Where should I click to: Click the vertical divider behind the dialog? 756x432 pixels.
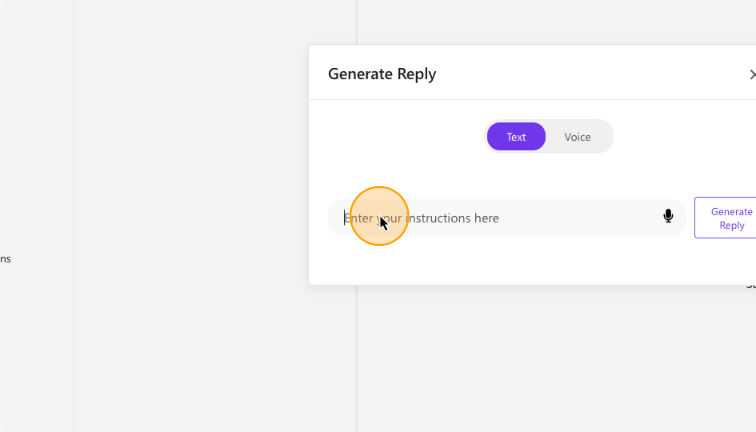356,358
